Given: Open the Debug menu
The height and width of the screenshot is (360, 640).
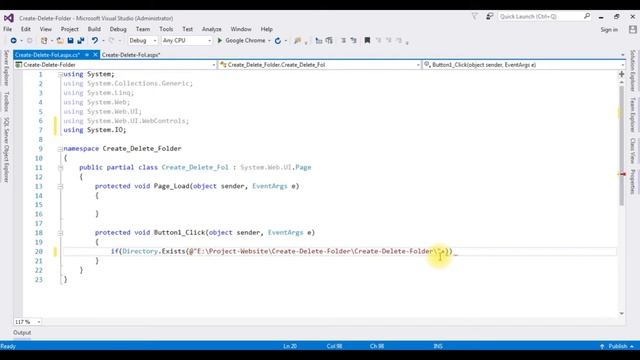Looking at the screenshot, I should point(118,29).
